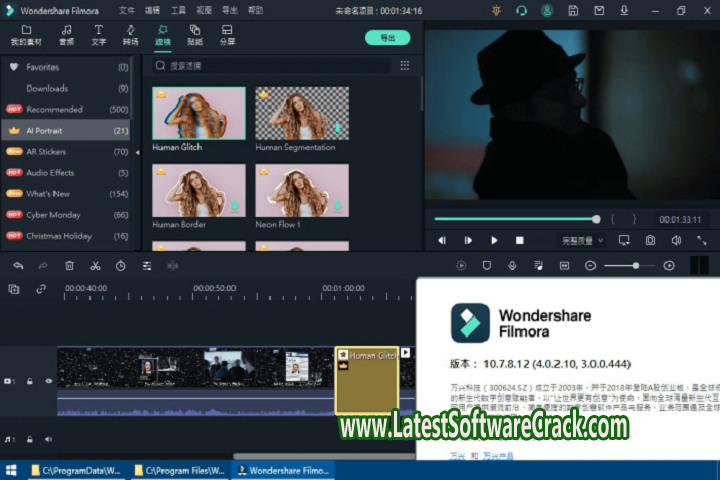Adjust preview volume speaker icon
The height and width of the screenshot is (480, 720).
click(676, 240)
